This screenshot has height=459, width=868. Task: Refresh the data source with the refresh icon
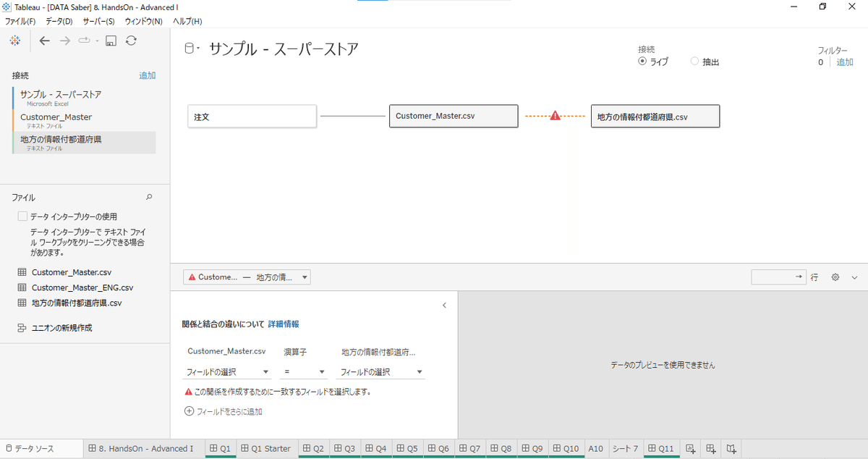tap(131, 41)
